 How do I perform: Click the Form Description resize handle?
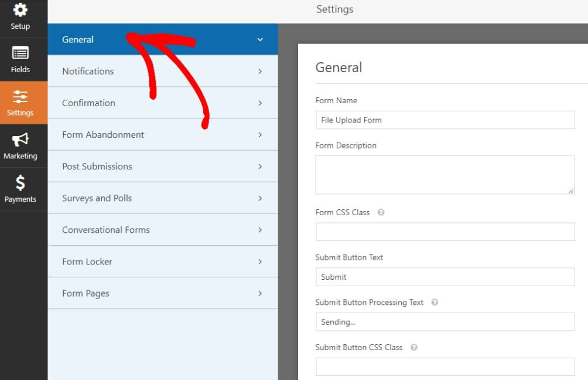[x=571, y=191]
